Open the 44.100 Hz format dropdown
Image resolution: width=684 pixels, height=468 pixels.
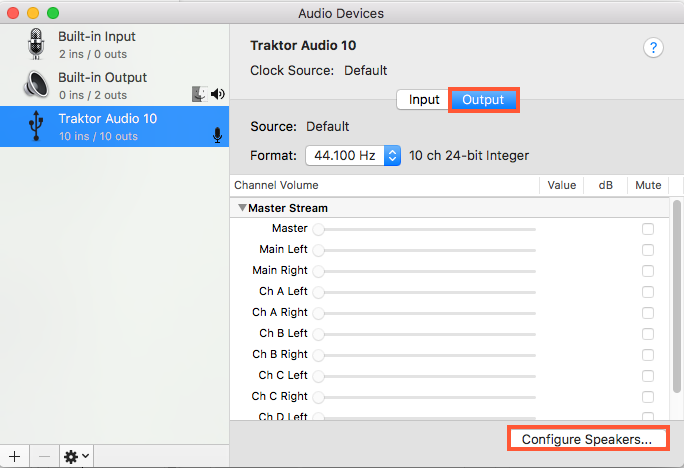click(353, 156)
